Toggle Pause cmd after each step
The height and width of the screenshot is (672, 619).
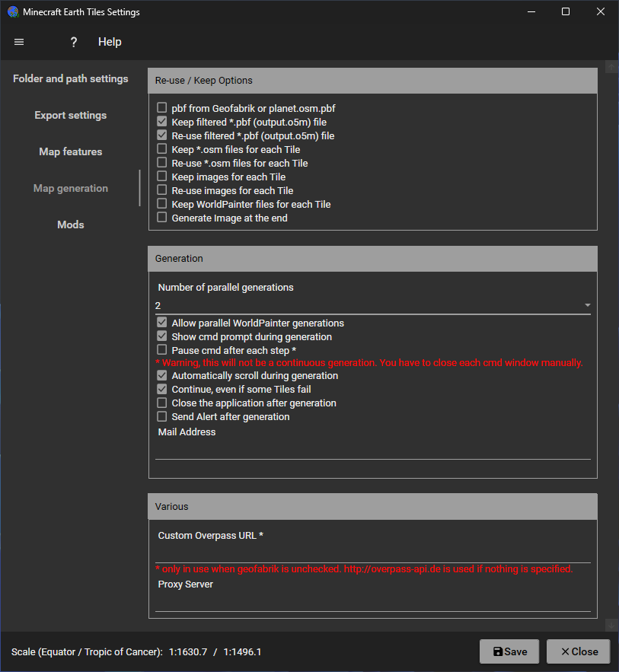click(x=161, y=350)
